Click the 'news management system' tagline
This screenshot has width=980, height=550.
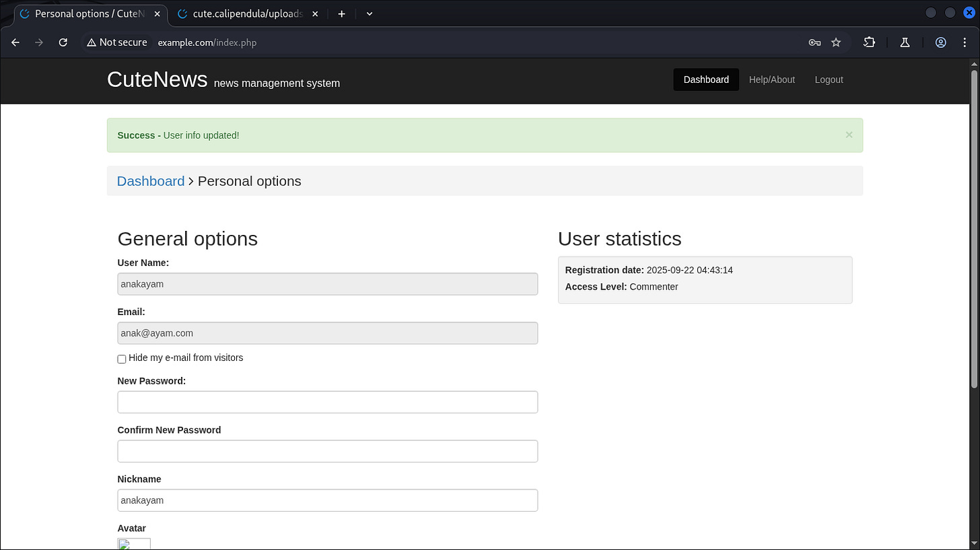(277, 83)
